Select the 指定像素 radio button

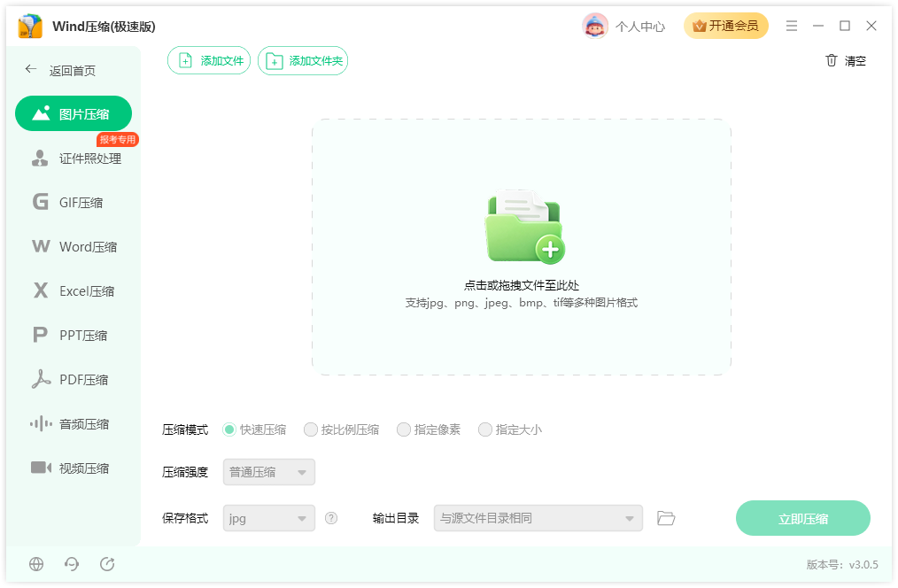tap(404, 429)
